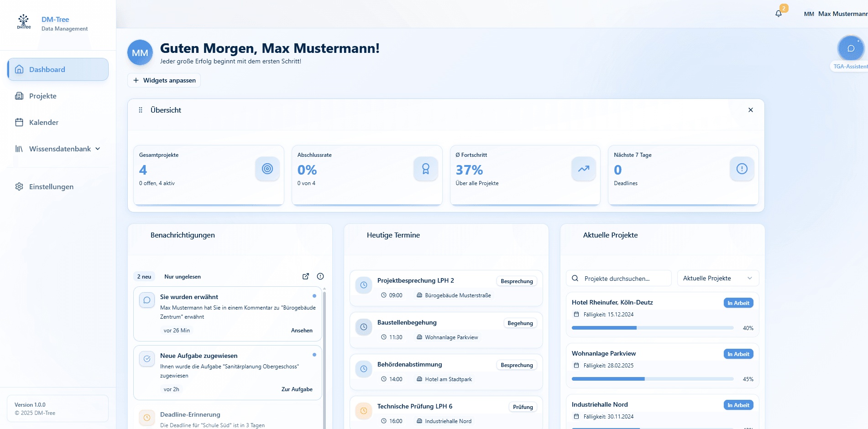868x429 pixels.
Task: Open the notification bell with badge 2
Action: pos(778,13)
